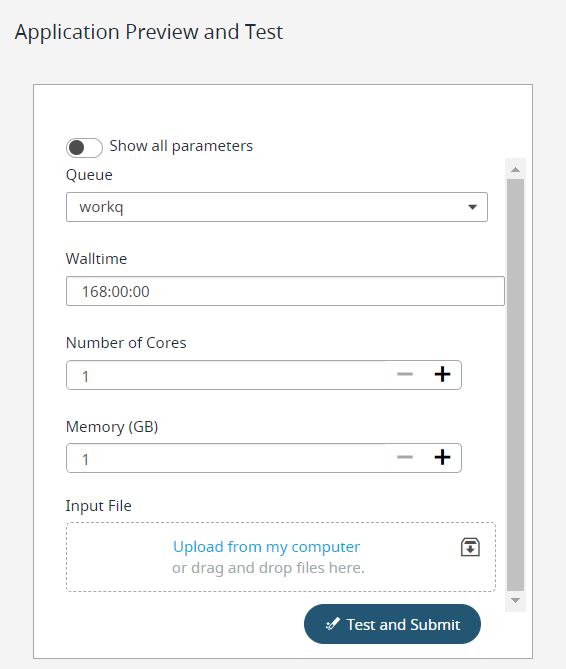Click the scrollbar up arrow
Image resolution: width=566 pixels, height=669 pixels.
click(x=515, y=169)
